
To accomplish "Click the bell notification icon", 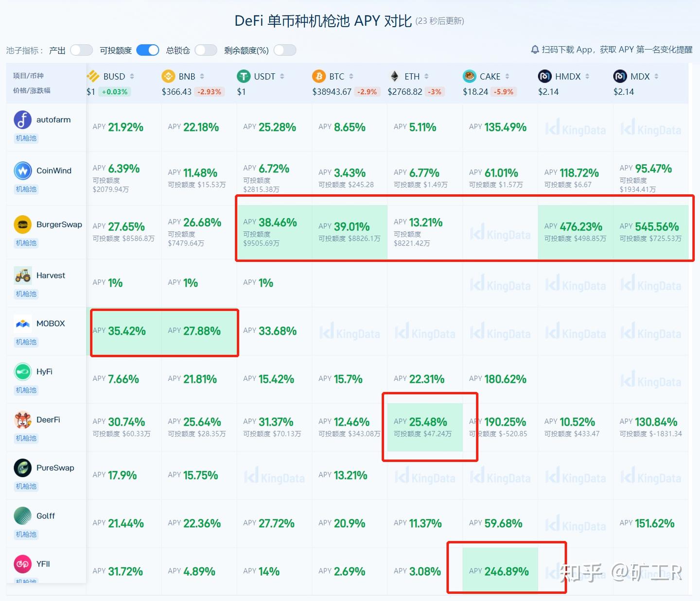I will tap(535, 50).
